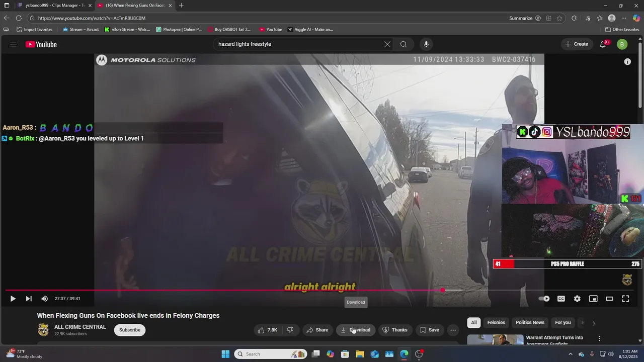Select the All filter chip
This screenshot has height=362, width=644.
474,323
